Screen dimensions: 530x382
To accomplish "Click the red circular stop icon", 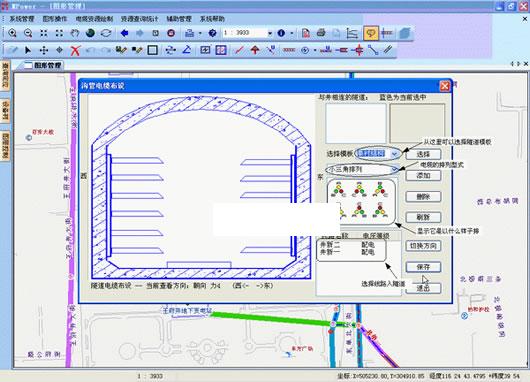I will pos(171,33).
